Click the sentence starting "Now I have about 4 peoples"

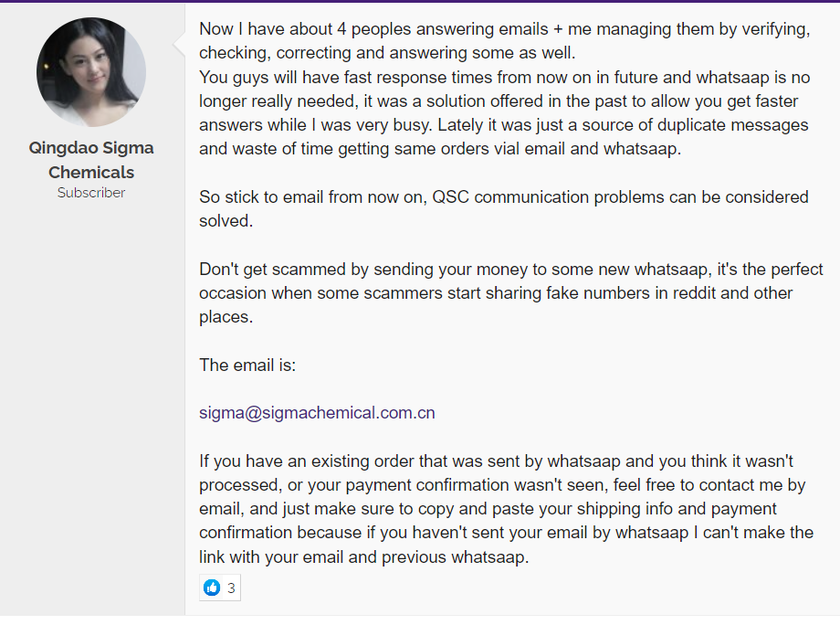click(x=505, y=41)
